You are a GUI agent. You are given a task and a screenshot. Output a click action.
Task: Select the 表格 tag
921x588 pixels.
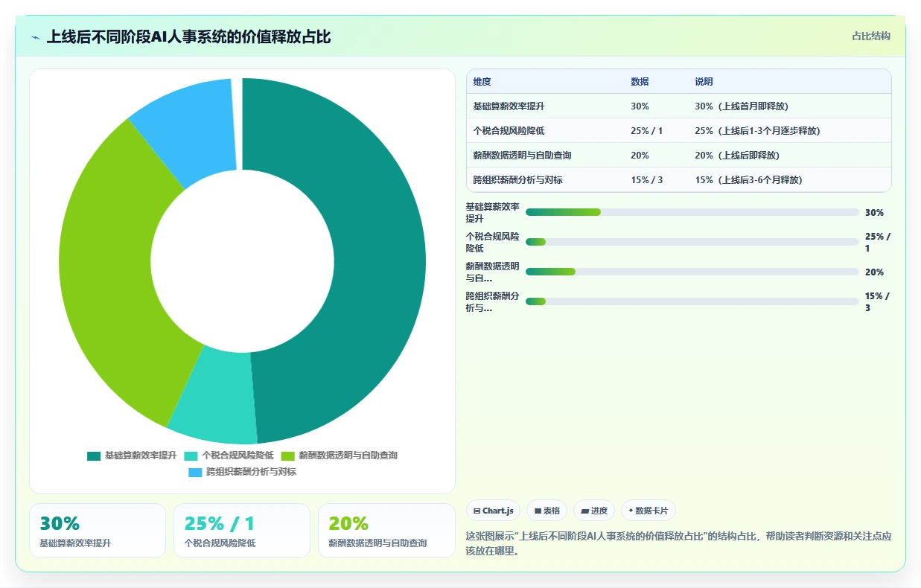(546, 511)
